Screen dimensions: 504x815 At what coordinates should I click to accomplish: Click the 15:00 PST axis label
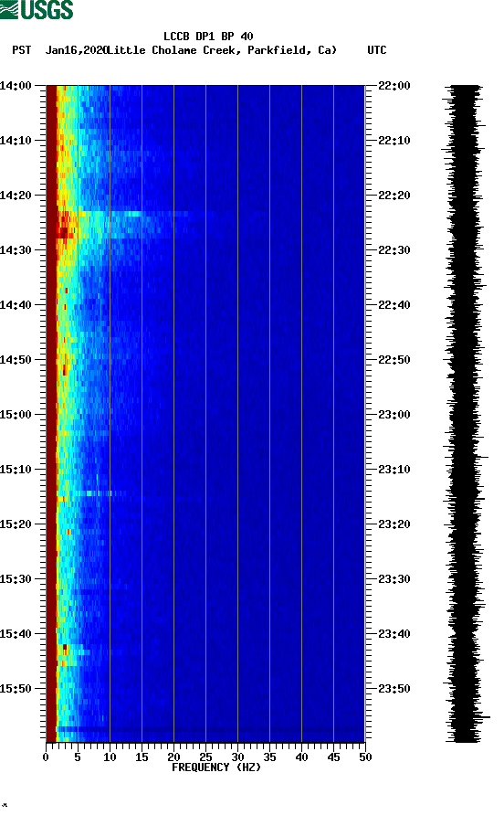point(16,415)
